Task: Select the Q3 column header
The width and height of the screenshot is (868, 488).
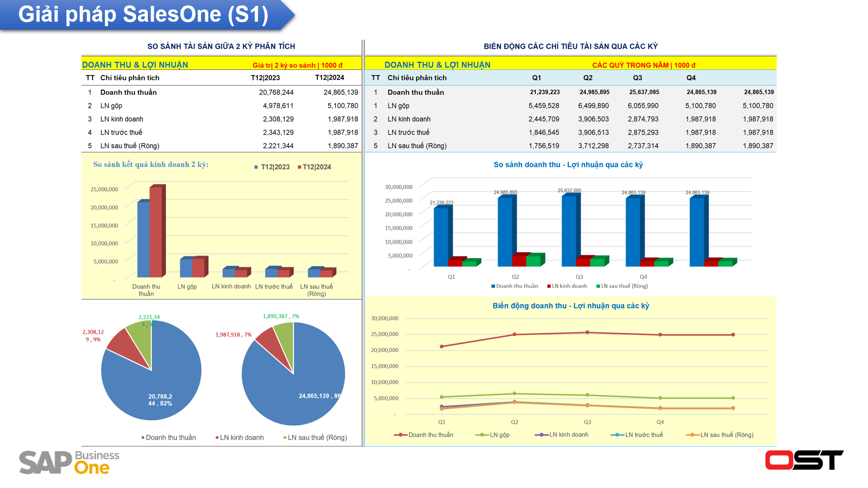Action: [637, 78]
